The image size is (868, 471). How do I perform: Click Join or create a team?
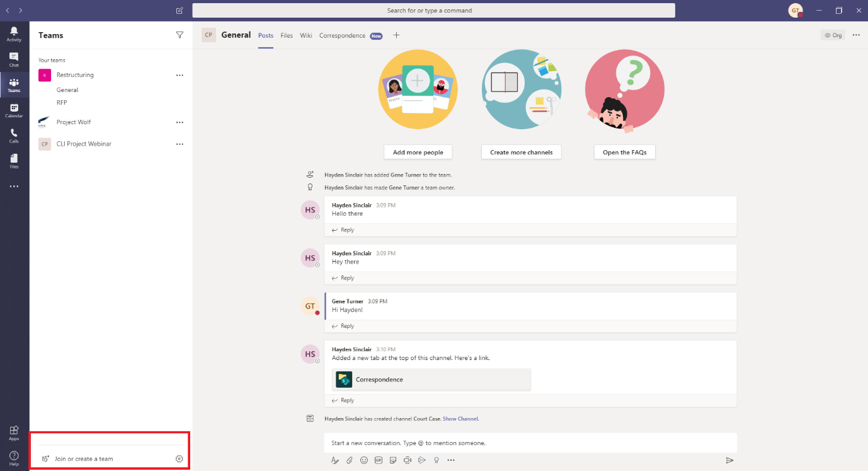pyautogui.click(x=84, y=459)
